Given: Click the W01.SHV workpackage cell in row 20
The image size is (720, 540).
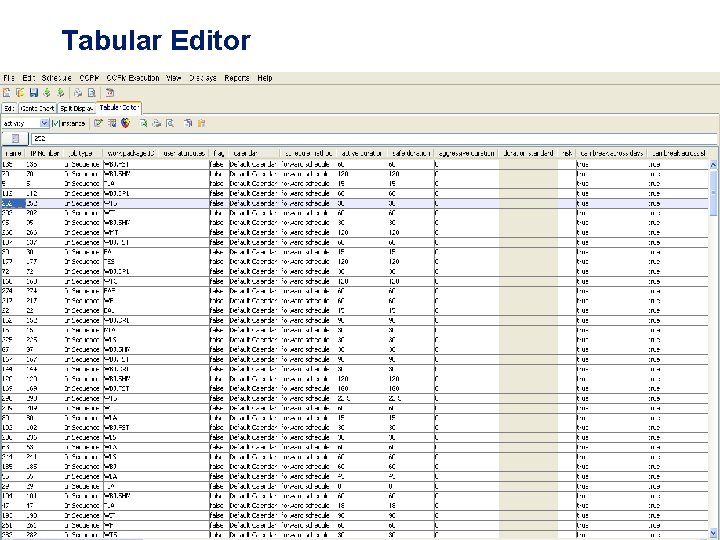Looking at the screenshot, I should 156,174.
